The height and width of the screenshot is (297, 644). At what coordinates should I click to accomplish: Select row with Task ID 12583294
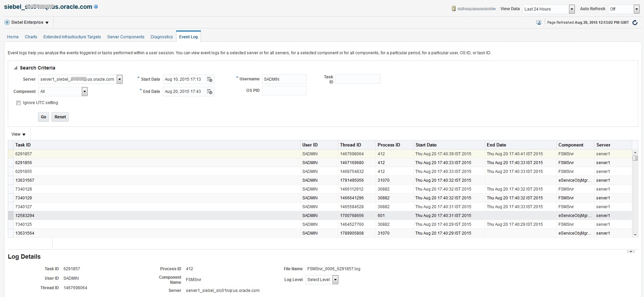click(320, 216)
